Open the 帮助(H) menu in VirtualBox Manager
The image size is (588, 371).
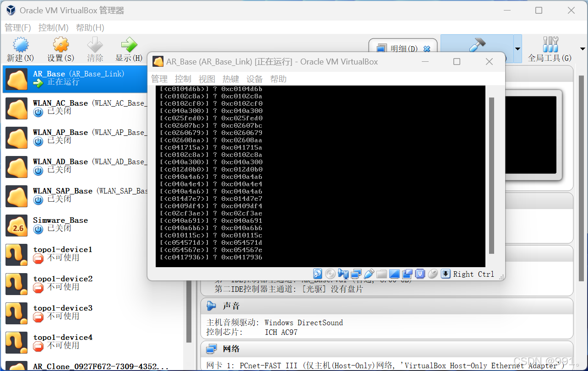pyautogui.click(x=90, y=27)
